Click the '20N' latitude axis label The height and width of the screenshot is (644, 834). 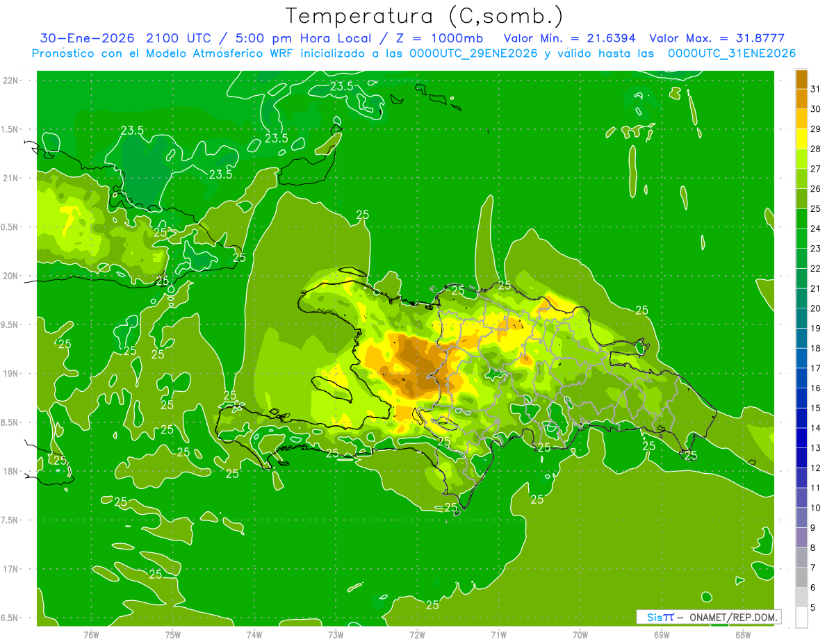point(10,276)
